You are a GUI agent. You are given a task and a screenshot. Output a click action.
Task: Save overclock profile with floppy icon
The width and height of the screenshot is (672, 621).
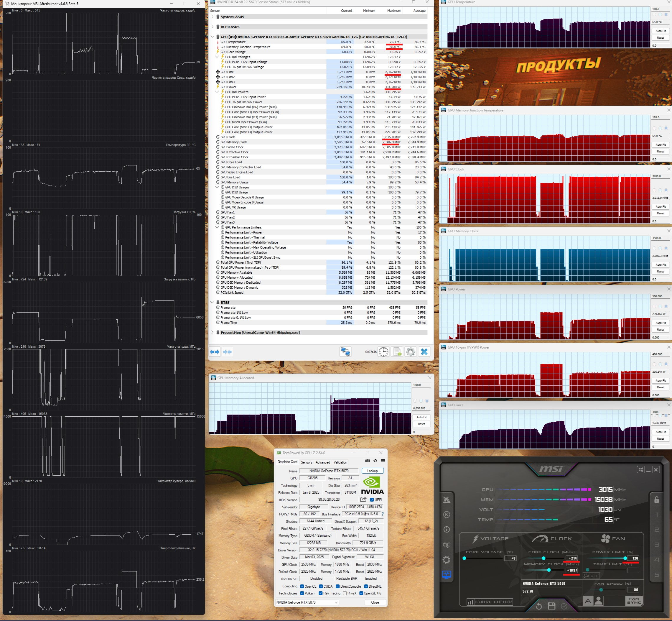tap(551, 606)
